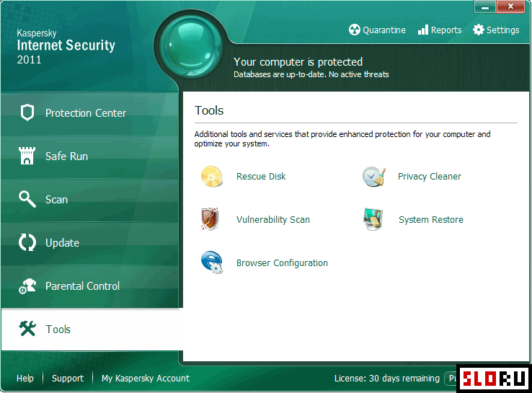Open the Protection Center section
Screen dimensions: 532x393
pos(89,113)
